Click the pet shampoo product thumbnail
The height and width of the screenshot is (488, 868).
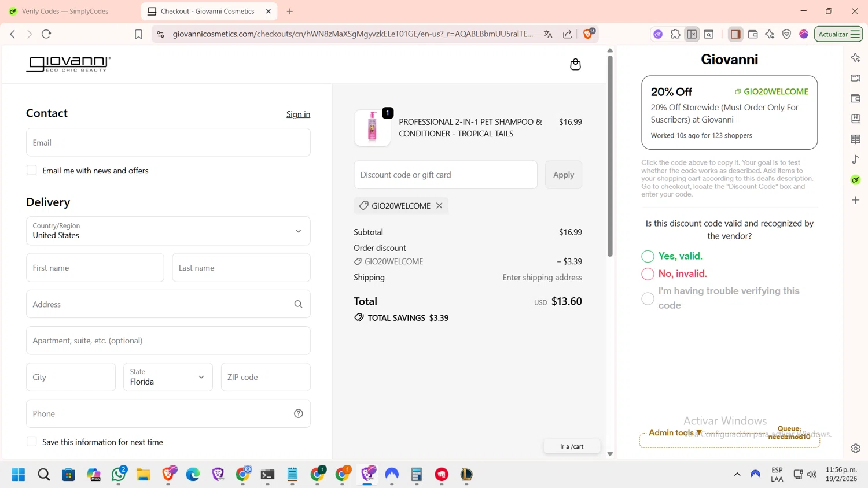pos(372,128)
